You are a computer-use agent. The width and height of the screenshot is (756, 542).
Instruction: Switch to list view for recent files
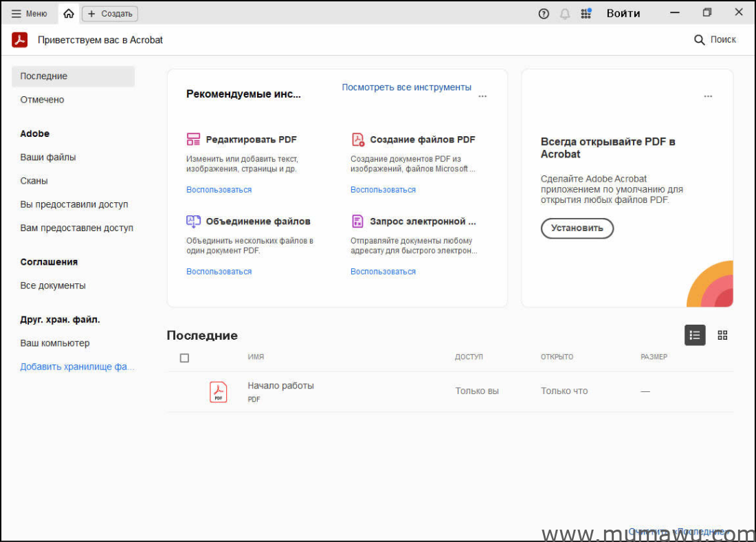(695, 335)
